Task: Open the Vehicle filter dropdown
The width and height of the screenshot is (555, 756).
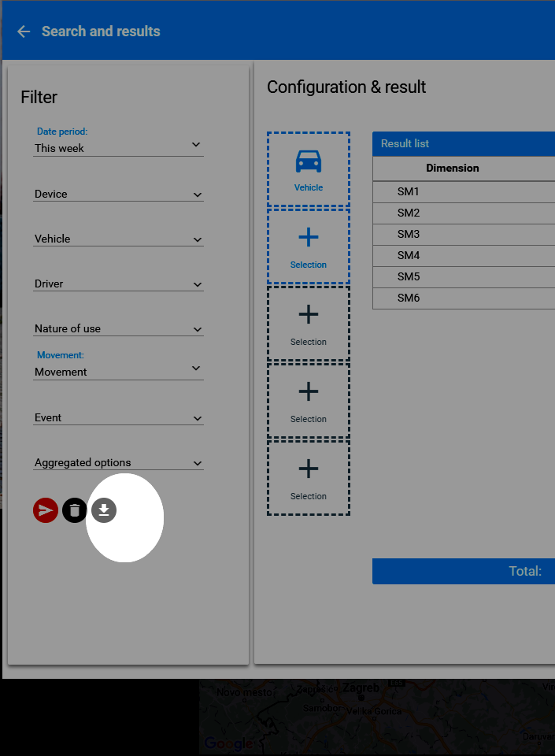Action: [118, 239]
